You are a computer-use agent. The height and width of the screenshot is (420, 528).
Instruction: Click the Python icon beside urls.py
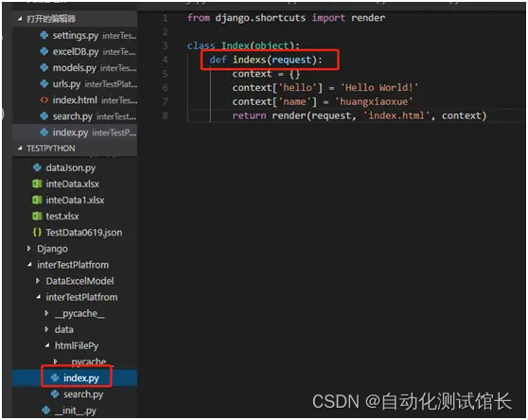[44, 83]
